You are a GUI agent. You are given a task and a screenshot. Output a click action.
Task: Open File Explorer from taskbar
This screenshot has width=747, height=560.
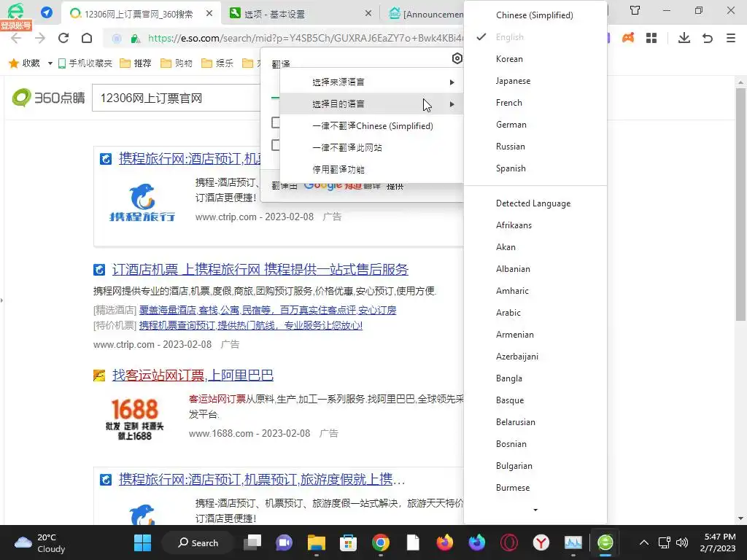(317, 542)
